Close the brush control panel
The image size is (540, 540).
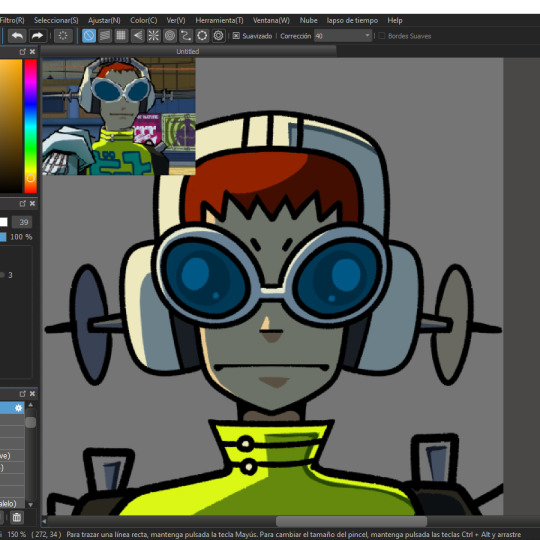tap(32, 204)
